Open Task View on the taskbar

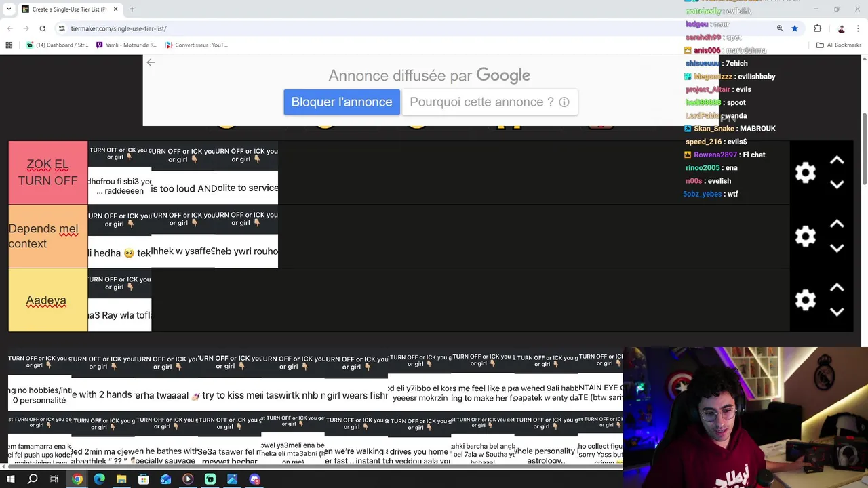pyautogui.click(x=54, y=479)
